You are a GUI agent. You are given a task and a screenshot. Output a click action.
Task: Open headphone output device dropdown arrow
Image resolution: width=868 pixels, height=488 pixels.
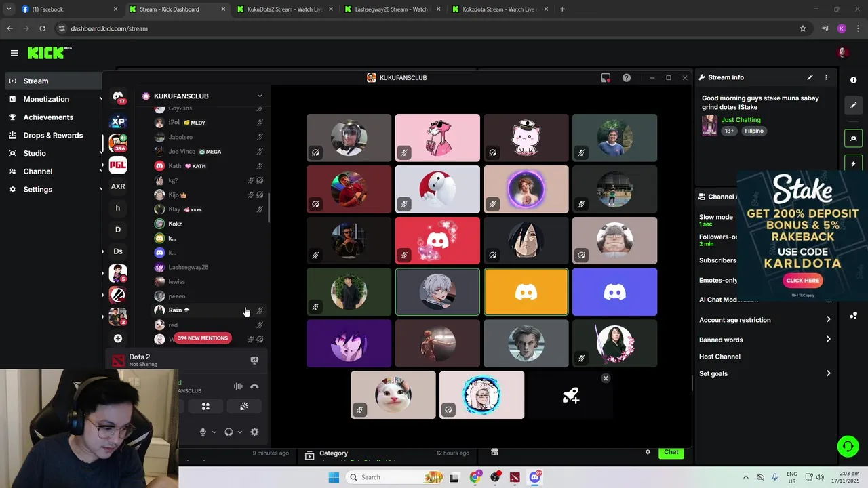(240, 432)
